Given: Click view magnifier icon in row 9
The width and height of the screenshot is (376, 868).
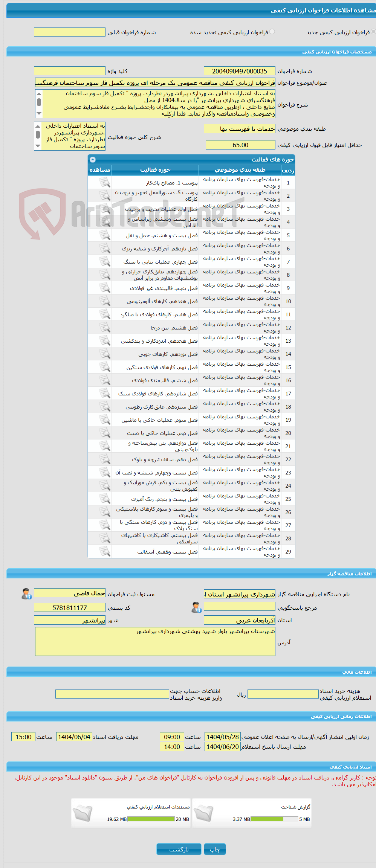Looking at the screenshot, I should [x=104, y=288].
